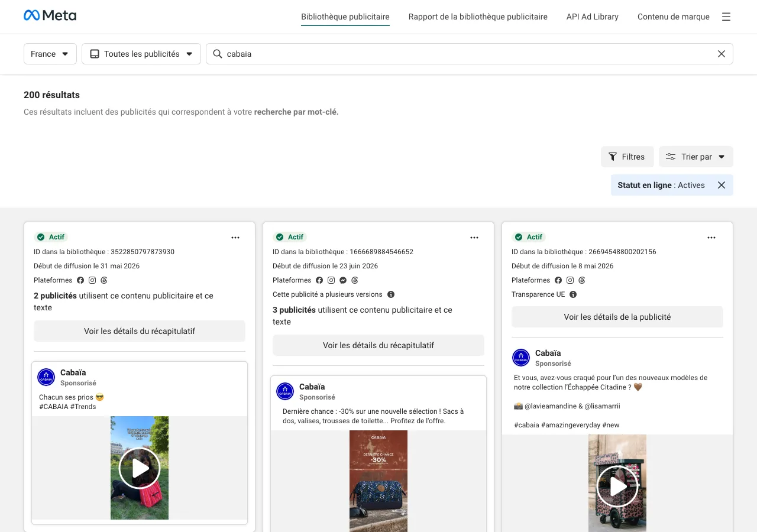Remove the Statut en ligne Actives filter
Screen dimensions: 757x532
click(722, 185)
